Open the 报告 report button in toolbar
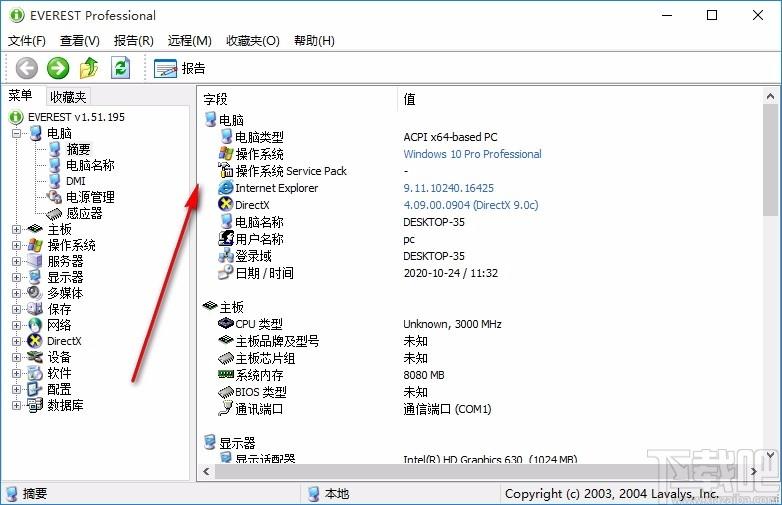 (180, 68)
